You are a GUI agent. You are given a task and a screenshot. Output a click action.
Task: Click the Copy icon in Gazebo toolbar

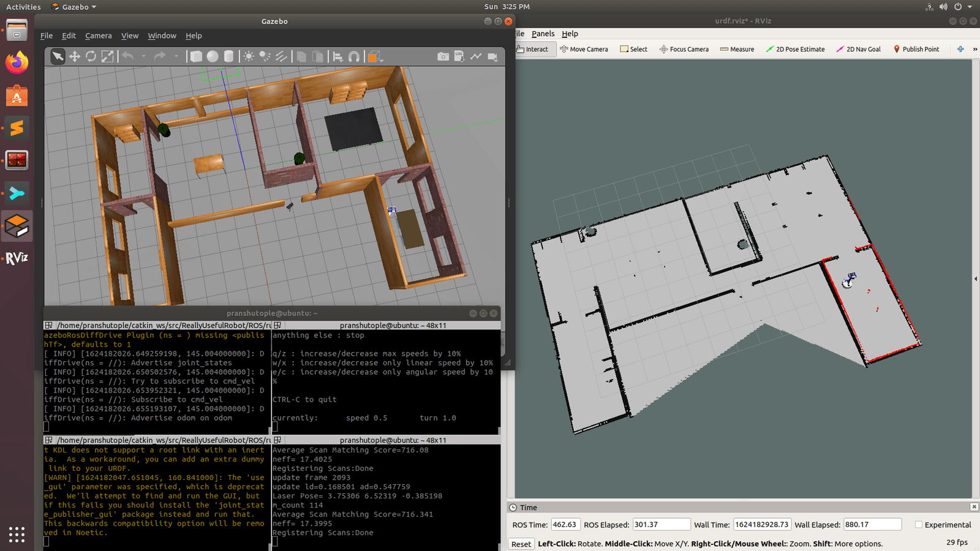pyautogui.click(x=301, y=56)
